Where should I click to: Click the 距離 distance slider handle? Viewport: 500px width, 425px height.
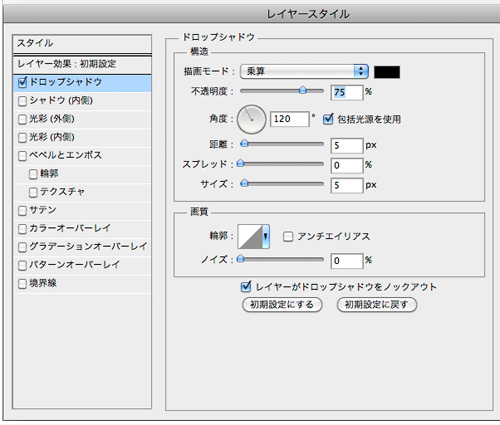(x=245, y=143)
